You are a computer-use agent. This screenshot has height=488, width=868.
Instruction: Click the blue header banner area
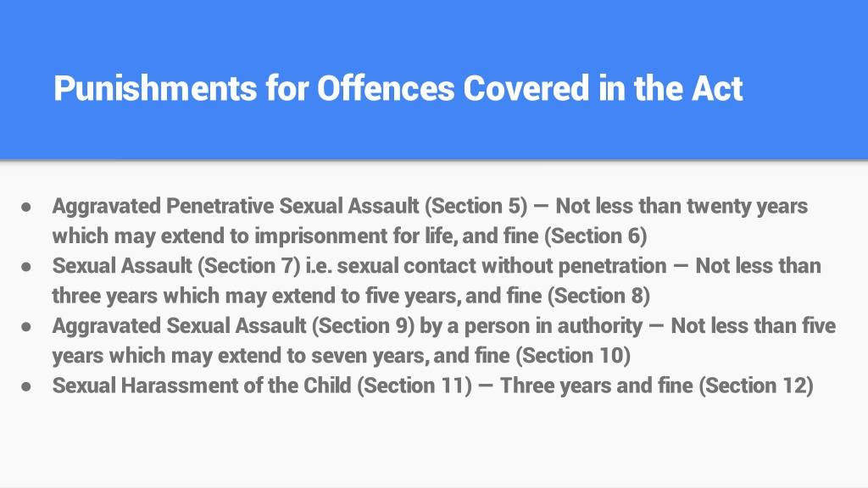click(434, 80)
